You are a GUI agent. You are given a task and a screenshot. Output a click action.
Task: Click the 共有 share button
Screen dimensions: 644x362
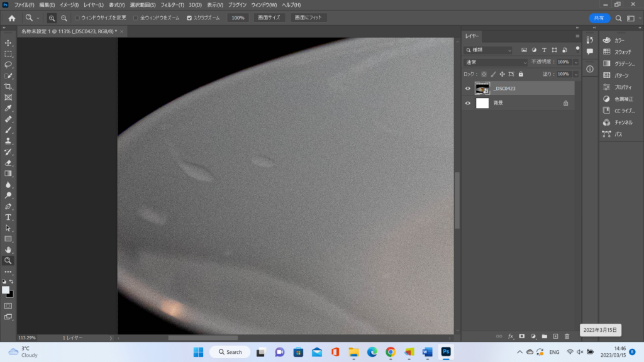click(599, 18)
